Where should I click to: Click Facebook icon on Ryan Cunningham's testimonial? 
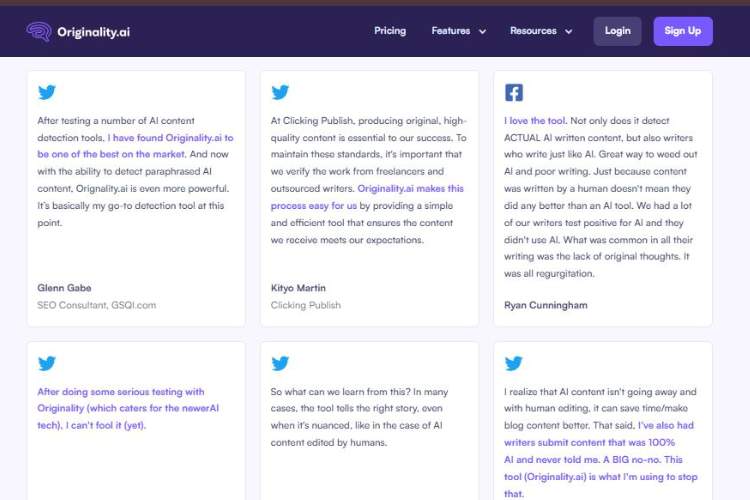click(x=513, y=93)
